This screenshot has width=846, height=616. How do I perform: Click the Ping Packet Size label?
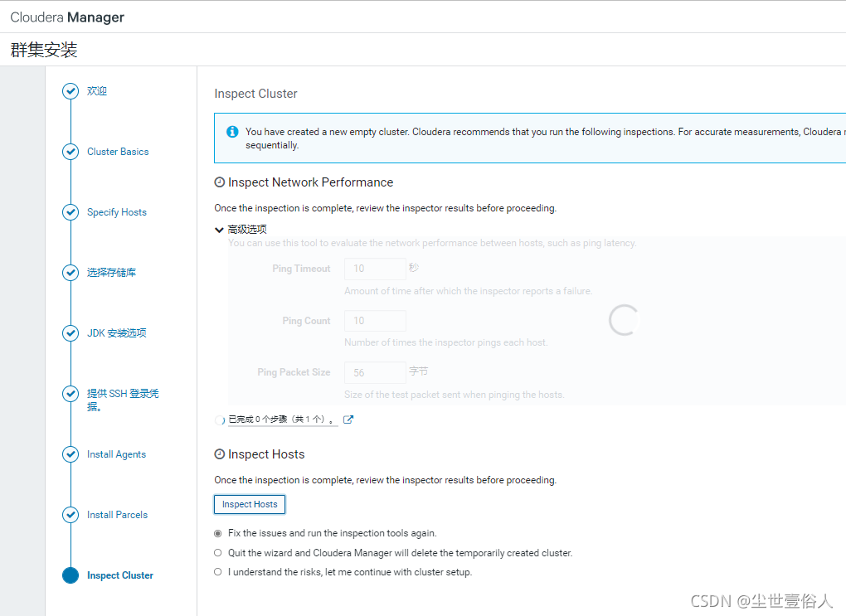(x=294, y=372)
